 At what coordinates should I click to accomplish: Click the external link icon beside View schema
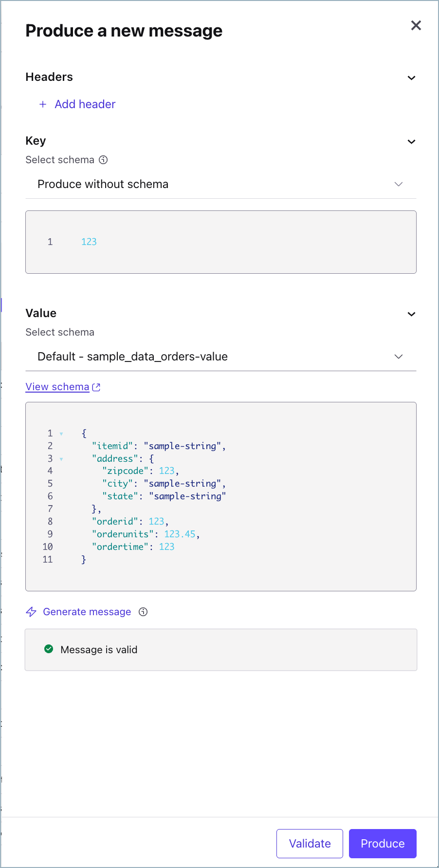(x=96, y=387)
